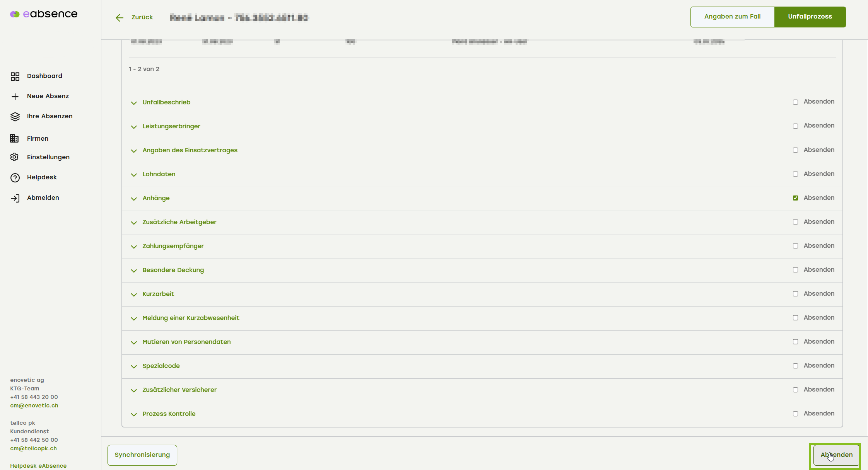
Task: Select the Unfallprozess tab
Action: pos(810,17)
